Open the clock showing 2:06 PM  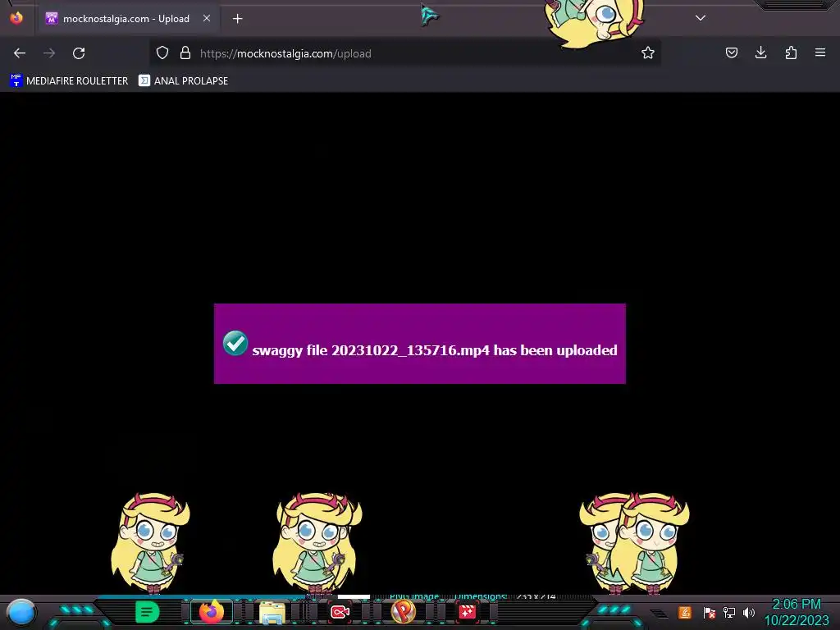pyautogui.click(x=797, y=612)
